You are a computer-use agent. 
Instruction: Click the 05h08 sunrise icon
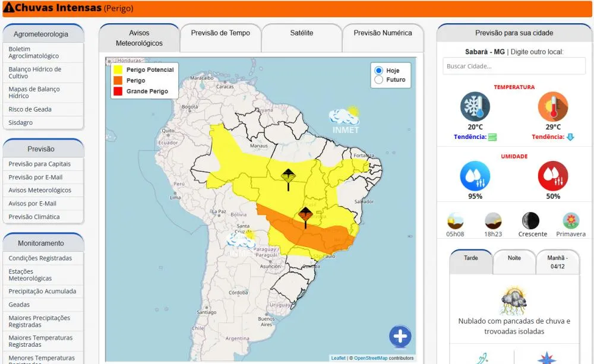[x=455, y=220]
